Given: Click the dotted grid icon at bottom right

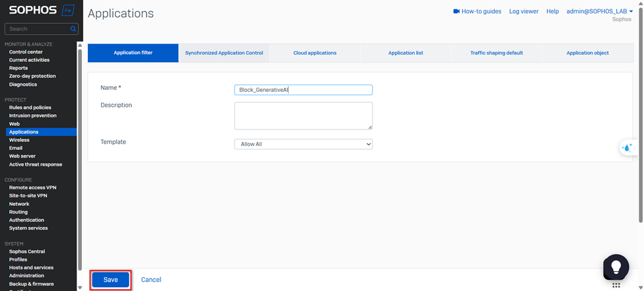Looking at the screenshot, I should click(616, 286).
